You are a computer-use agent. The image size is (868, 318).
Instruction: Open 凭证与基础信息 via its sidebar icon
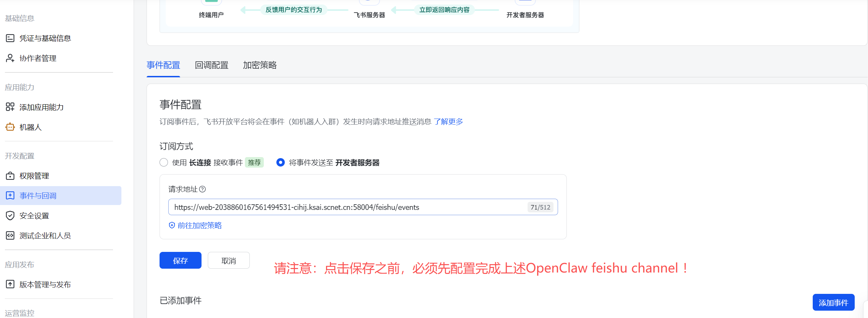pos(10,38)
